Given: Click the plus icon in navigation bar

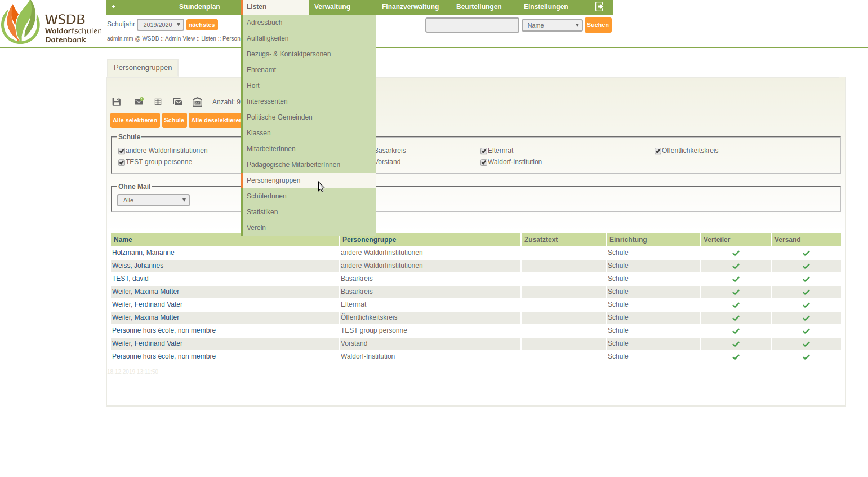Looking at the screenshot, I should (113, 7).
